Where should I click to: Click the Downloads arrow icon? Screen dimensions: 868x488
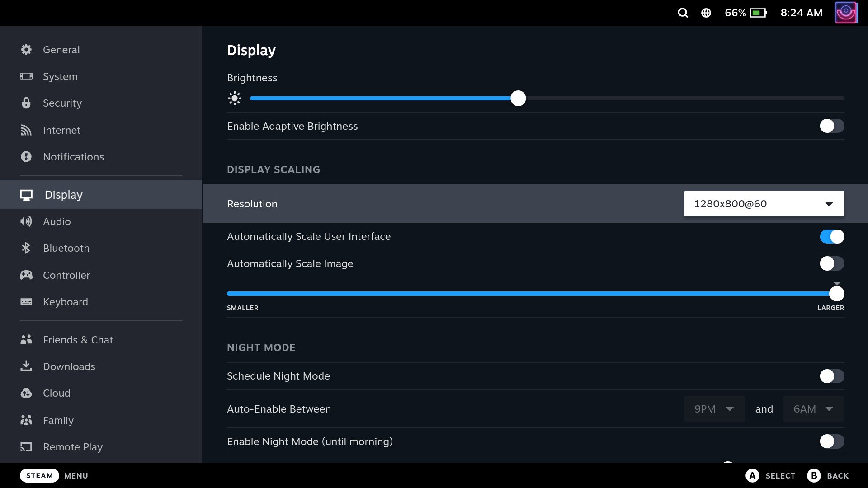coord(26,366)
